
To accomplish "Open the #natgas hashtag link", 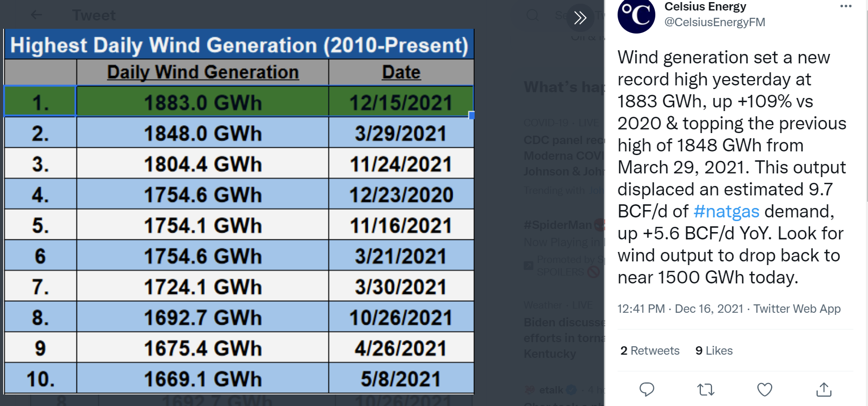I will pyautogui.click(x=726, y=211).
